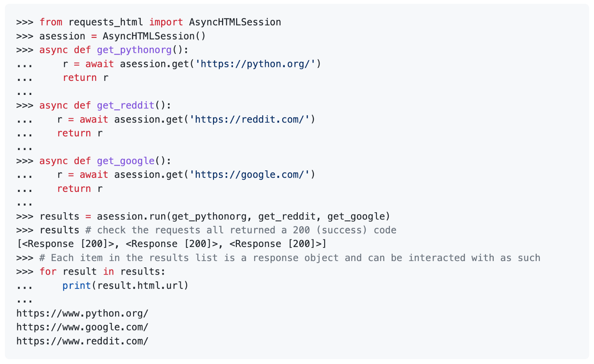Click the last <Response [200]> output item
This screenshot has width=594, height=364.
pos(278,244)
